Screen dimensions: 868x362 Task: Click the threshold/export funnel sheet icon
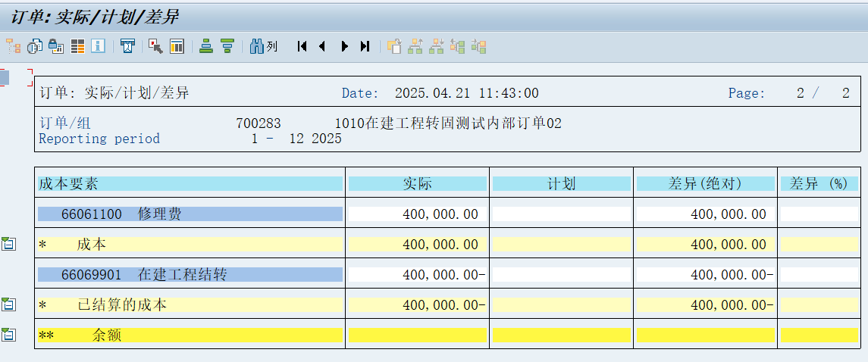pyautogui.click(x=128, y=46)
